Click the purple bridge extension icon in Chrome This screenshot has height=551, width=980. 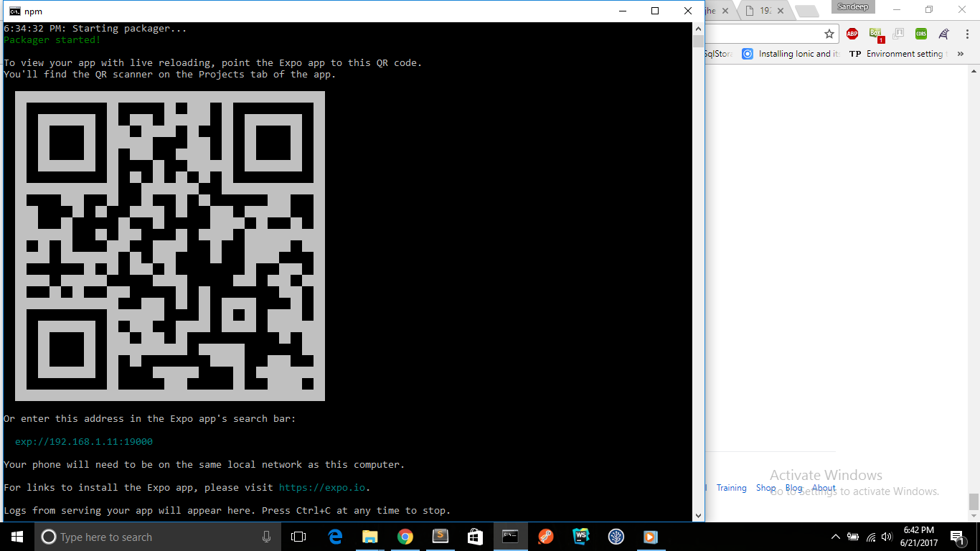point(943,34)
